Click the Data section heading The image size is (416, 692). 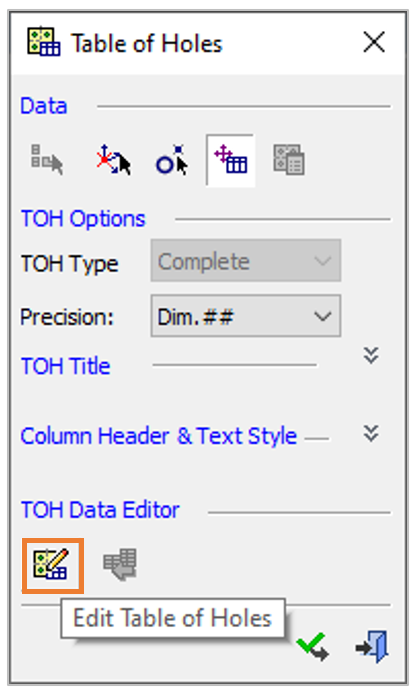[x=44, y=106]
